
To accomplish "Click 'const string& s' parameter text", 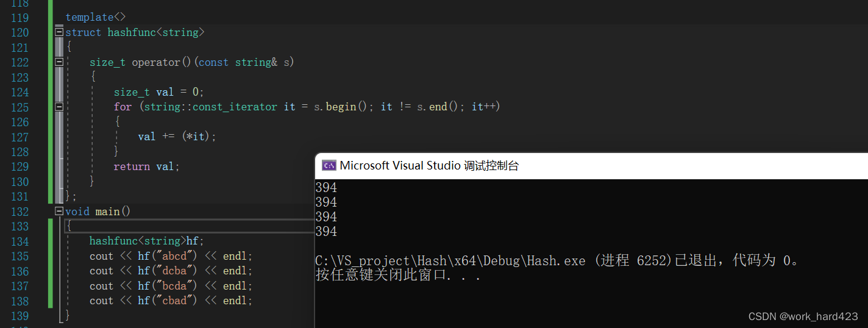I will (x=245, y=62).
